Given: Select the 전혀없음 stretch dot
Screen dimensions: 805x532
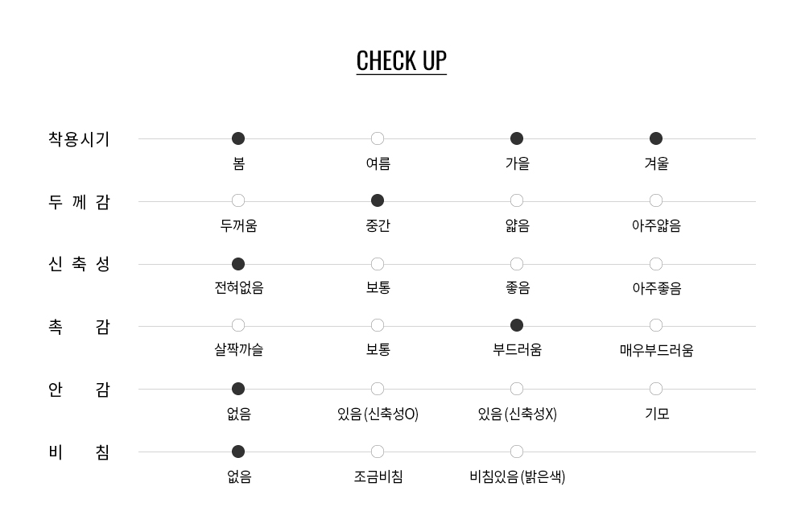Looking at the screenshot, I should tap(238, 264).
